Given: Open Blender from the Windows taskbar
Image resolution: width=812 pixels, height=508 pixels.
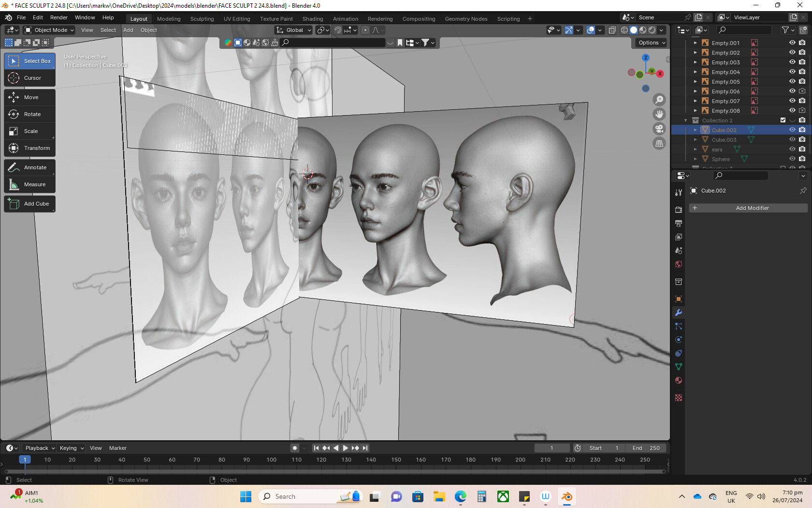Looking at the screenshot, I should [567, 496].
